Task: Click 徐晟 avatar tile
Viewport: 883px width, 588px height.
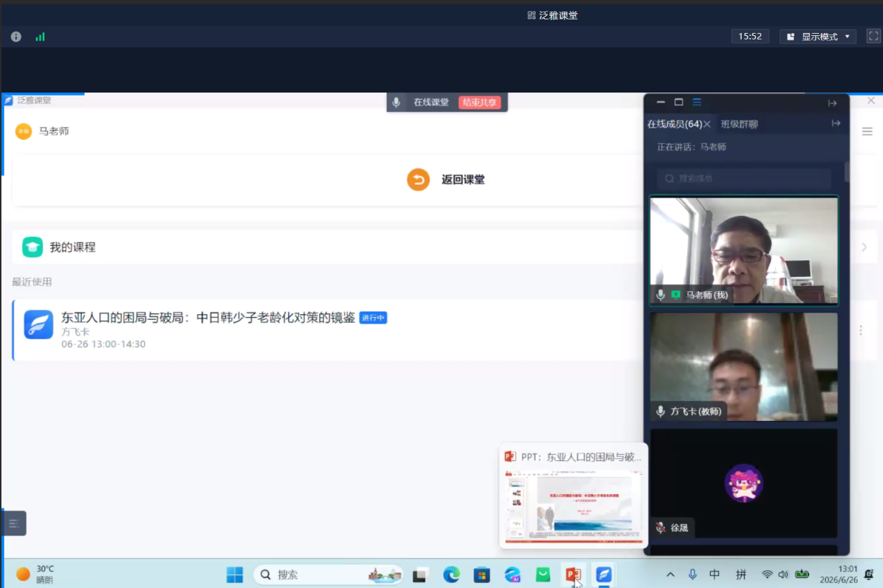Action: tap(744, 483)
